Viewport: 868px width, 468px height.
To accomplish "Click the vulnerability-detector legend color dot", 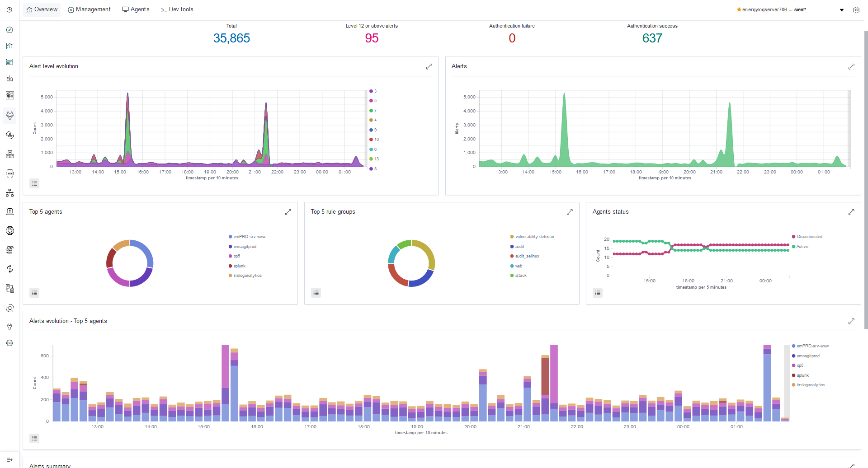I will [512, 237].
